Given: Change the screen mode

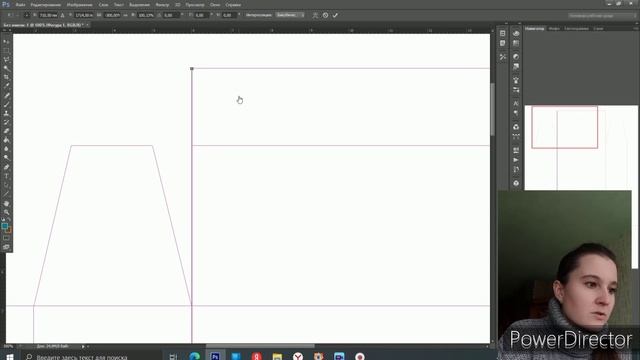Looking at the screenshot, I should (6, 247).
